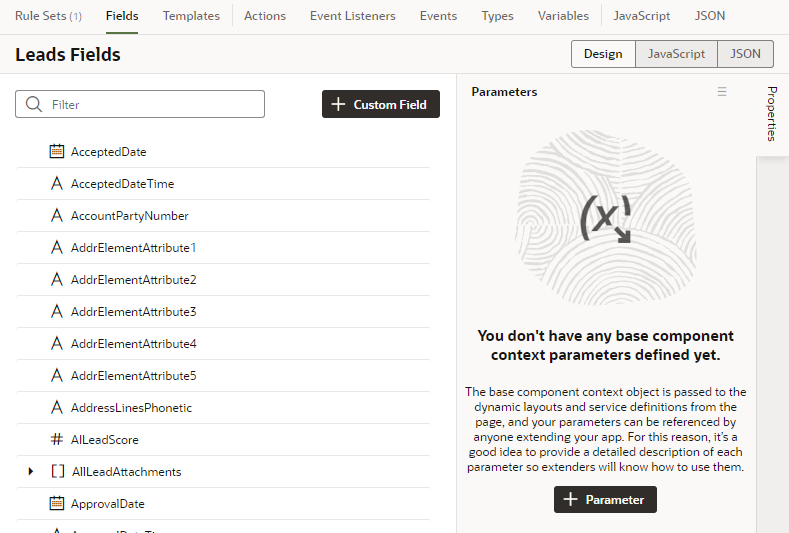Viewport: 789px width, 533px height.
Task: Switch editor to Design mode
Action: point(603,54)
